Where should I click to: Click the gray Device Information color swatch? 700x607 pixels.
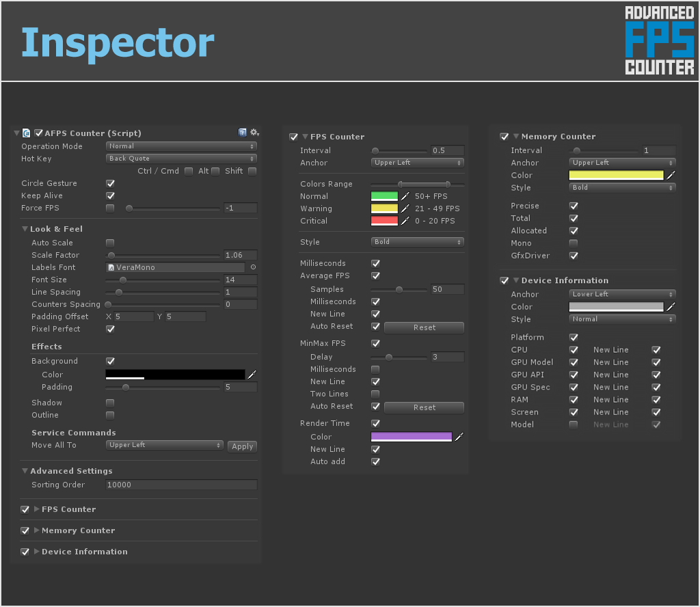pyautogui.click(x=616, y=307)
